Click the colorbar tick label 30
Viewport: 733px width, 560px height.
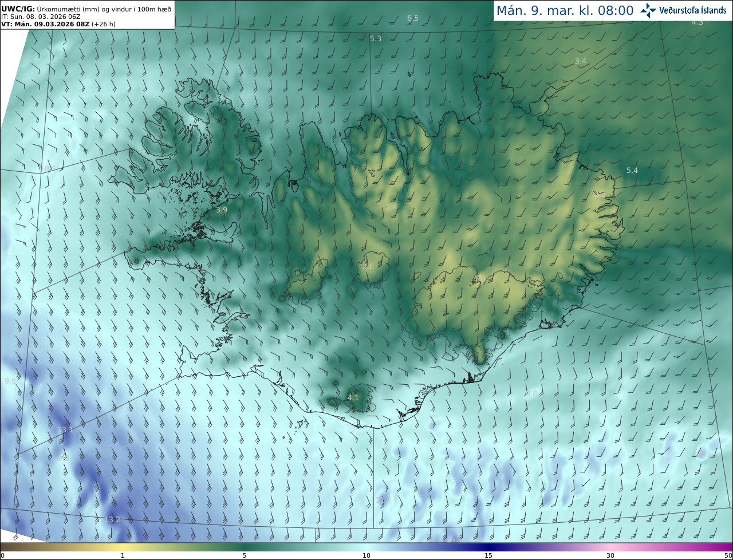(x=610, y=555)
